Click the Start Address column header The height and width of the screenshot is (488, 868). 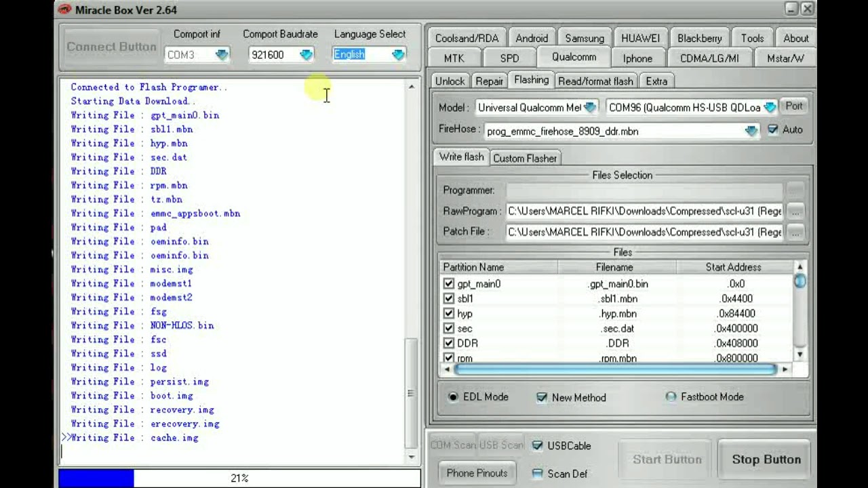tap(734, 267)
